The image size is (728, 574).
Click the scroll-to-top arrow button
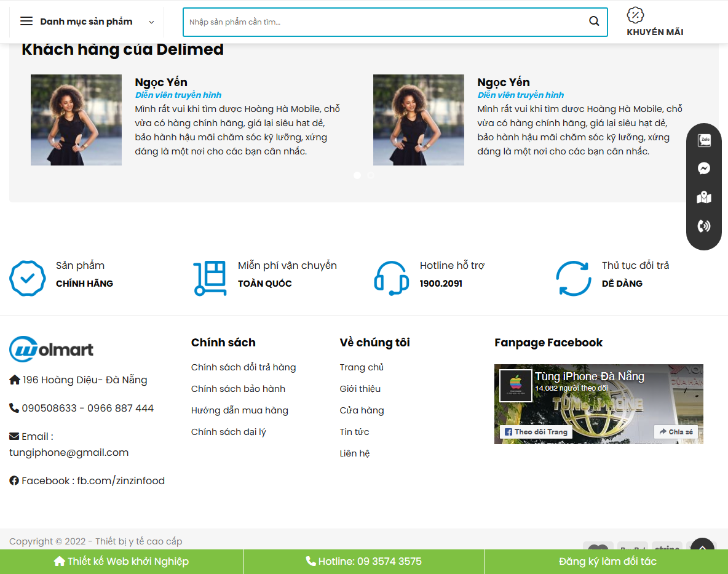pos(702,547)
